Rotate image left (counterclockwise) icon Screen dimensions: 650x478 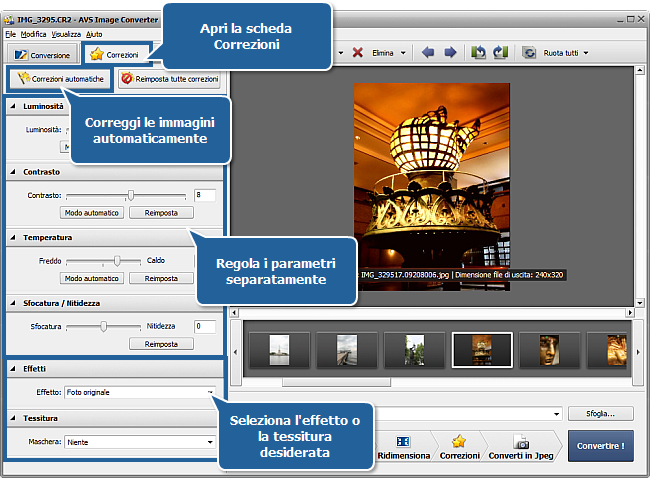478,52
